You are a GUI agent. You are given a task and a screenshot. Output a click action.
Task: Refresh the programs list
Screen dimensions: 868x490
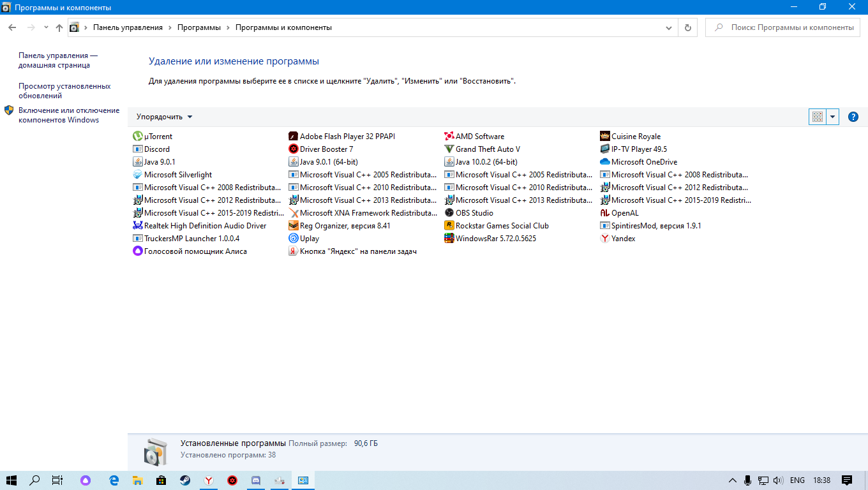[x=687, y=27]
